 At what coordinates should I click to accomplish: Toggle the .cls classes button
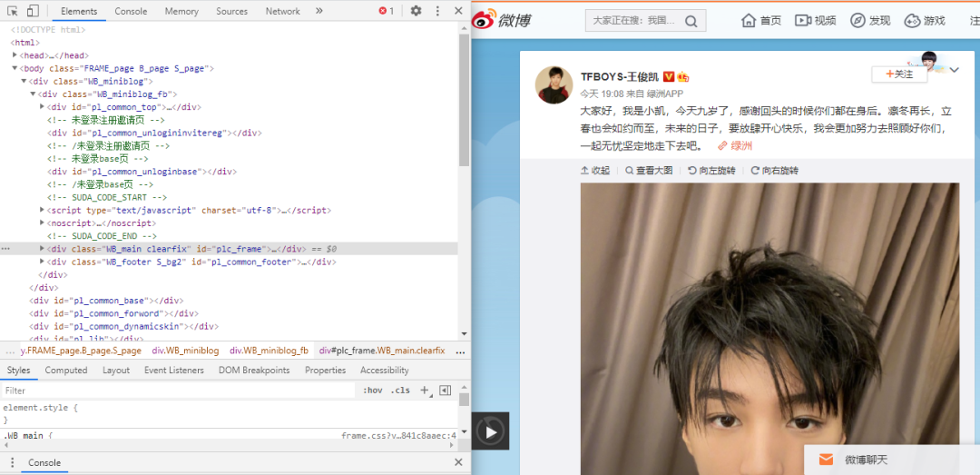click(400, 391)
